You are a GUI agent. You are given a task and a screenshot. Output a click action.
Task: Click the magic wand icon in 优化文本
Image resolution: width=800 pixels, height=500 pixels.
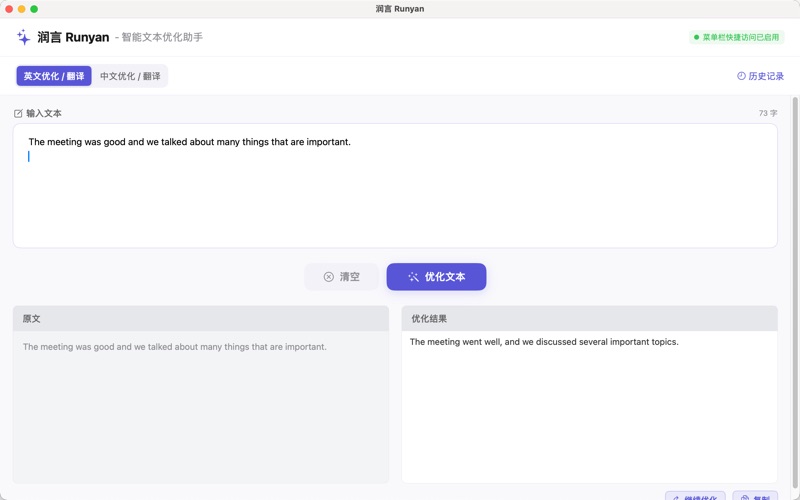pos(413,277)
